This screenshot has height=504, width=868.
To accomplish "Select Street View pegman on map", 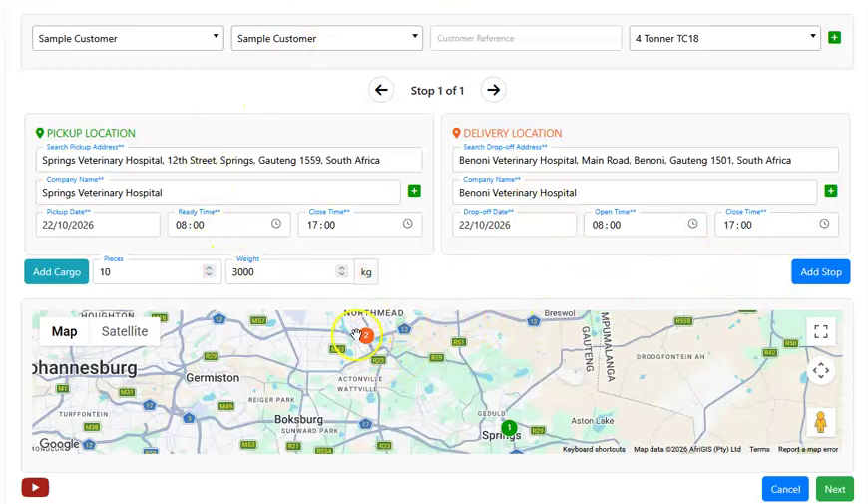I will (x=821, y=422).
